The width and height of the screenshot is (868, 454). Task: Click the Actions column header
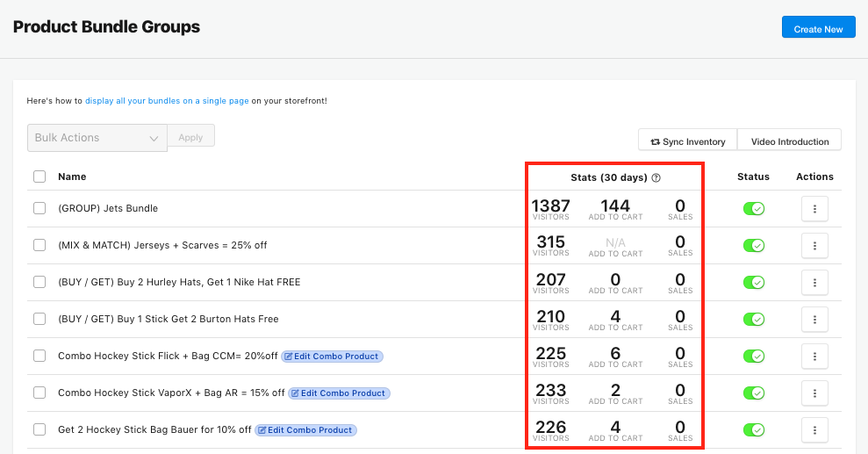(814, 177)
